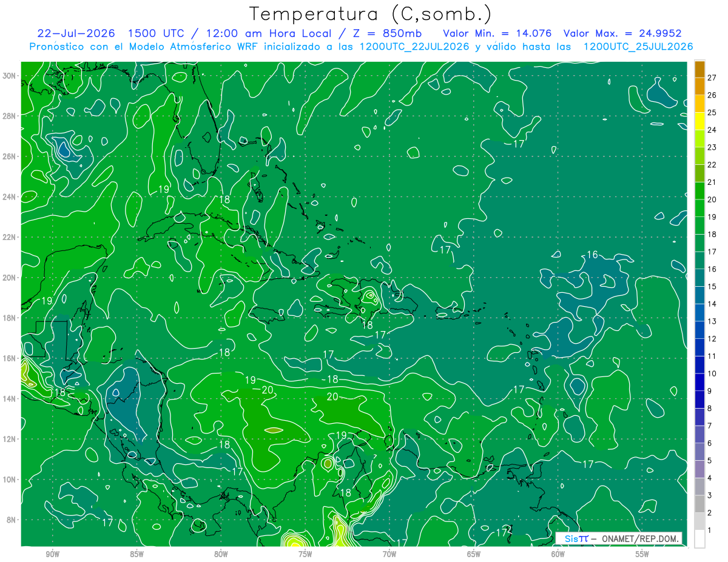Click the 85W longitude axis label
The image size is (728, 562).
[x=137, y=554]
